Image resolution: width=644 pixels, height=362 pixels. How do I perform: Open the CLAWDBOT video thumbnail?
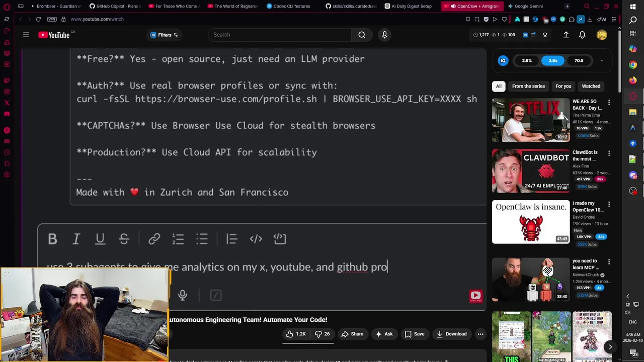point(531,171)
